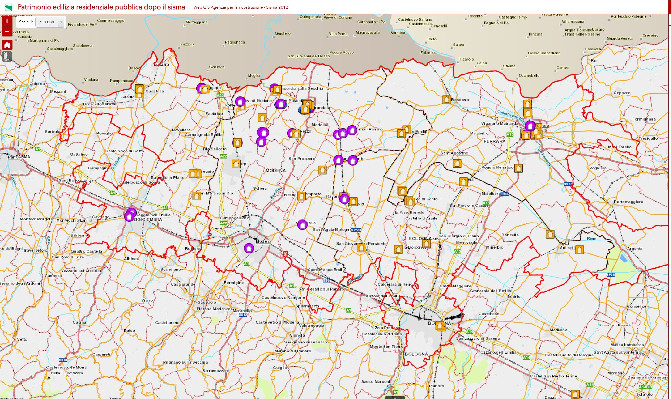The height and width of the screenshot is (399, 671).
Task: Select the top orange marker above Ferrara
Action: point(527,104)
